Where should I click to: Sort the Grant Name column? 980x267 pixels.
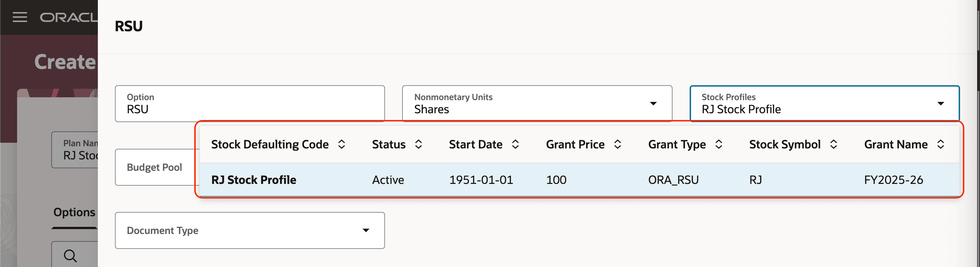(941, 144)
